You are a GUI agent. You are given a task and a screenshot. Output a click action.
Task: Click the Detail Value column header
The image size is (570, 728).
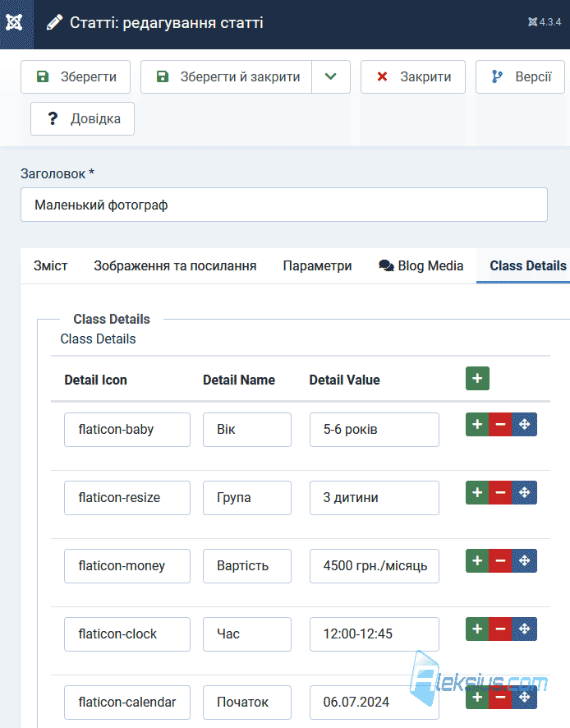[x=345, y=380]
